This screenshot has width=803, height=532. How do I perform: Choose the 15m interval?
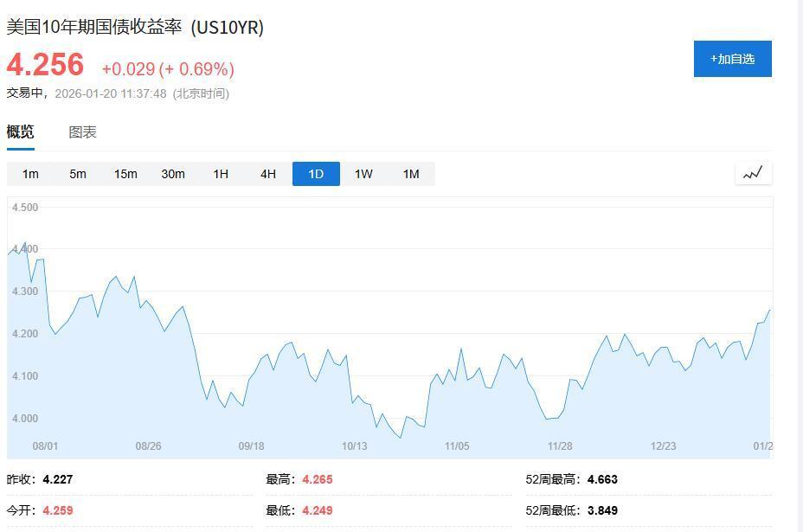point(125,174)
